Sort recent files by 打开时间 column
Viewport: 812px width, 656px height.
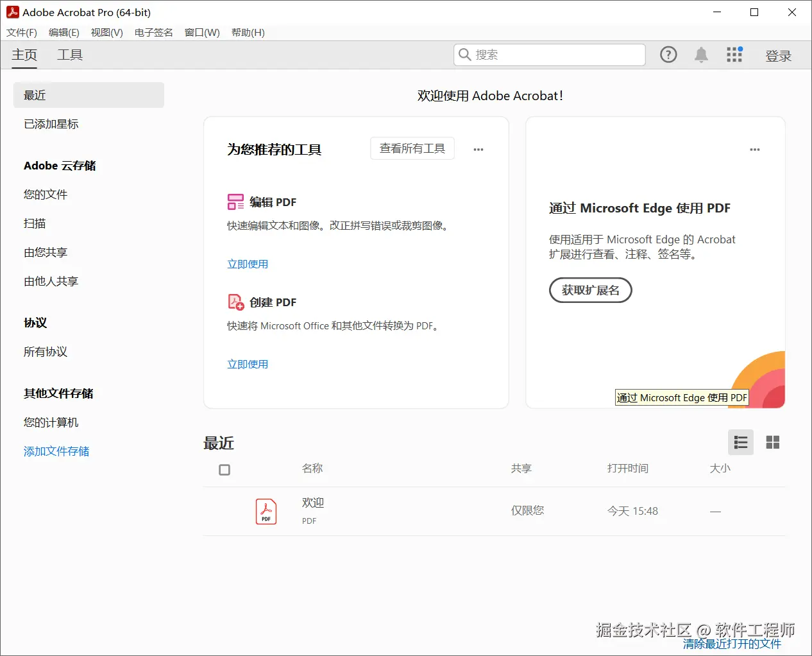[628, 469]
